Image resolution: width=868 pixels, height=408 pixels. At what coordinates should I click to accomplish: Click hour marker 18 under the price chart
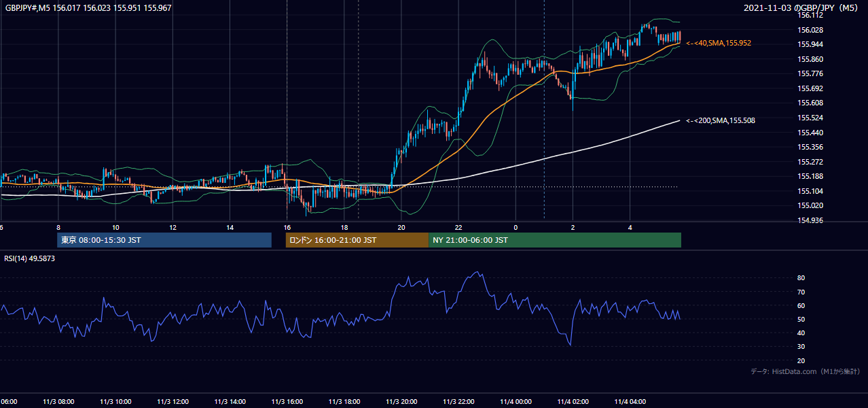click(344, 227)
